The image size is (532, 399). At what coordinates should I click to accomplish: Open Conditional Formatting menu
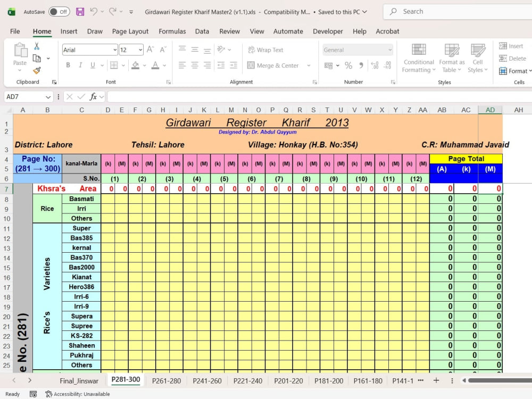coord(419,59)
